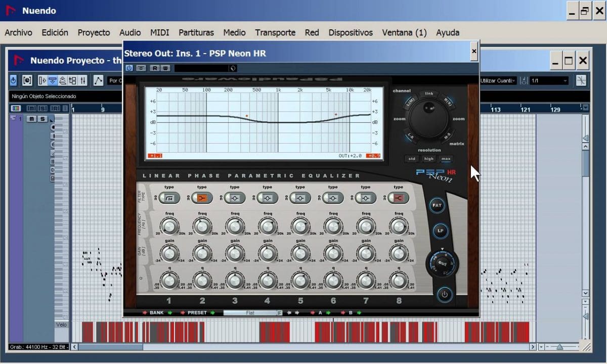The width and height of the screenshot is (607, 364).
Task: Open the Proyecto menu
Action: click(94, 32)
